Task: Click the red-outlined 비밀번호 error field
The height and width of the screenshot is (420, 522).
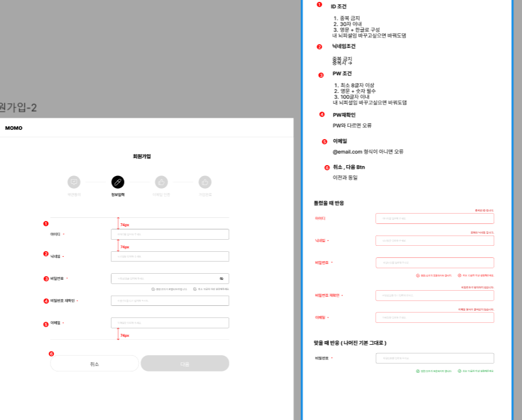Action: pos(435,263)
